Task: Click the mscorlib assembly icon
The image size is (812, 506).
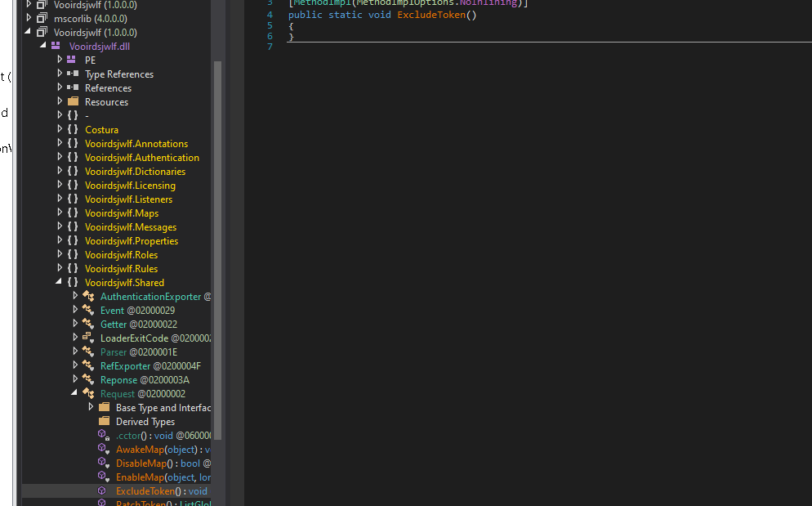Action: (x=42, y=18)
